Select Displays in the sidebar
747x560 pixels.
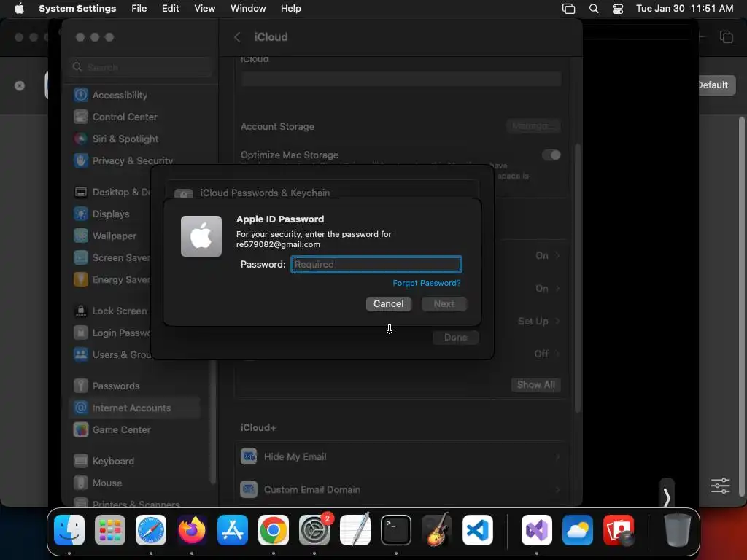point(111,214)
